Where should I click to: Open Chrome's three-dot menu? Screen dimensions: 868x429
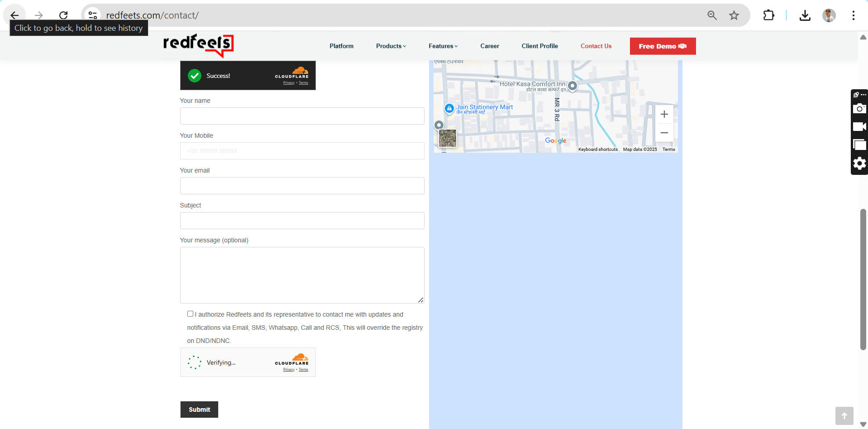coord(853,15)
